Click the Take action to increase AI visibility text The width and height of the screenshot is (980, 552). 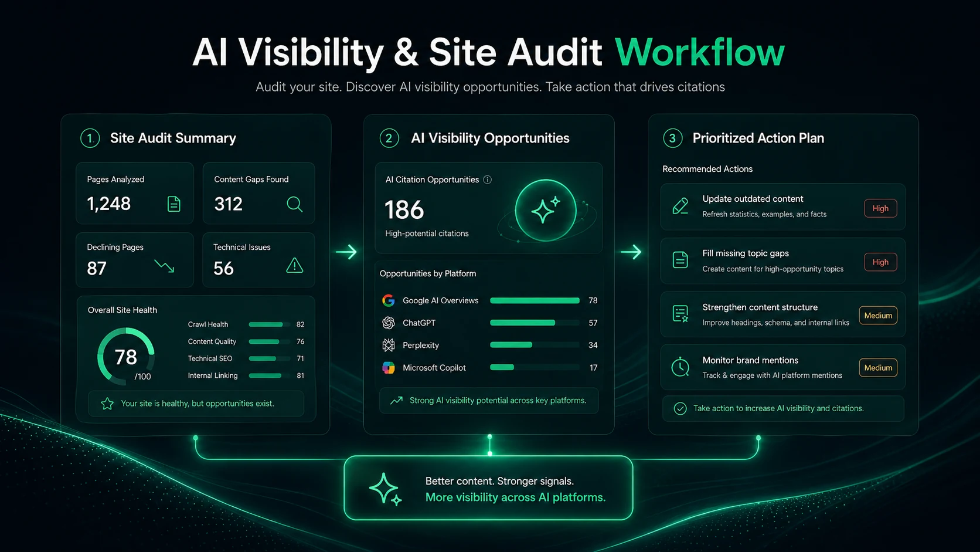pos(778,408)
